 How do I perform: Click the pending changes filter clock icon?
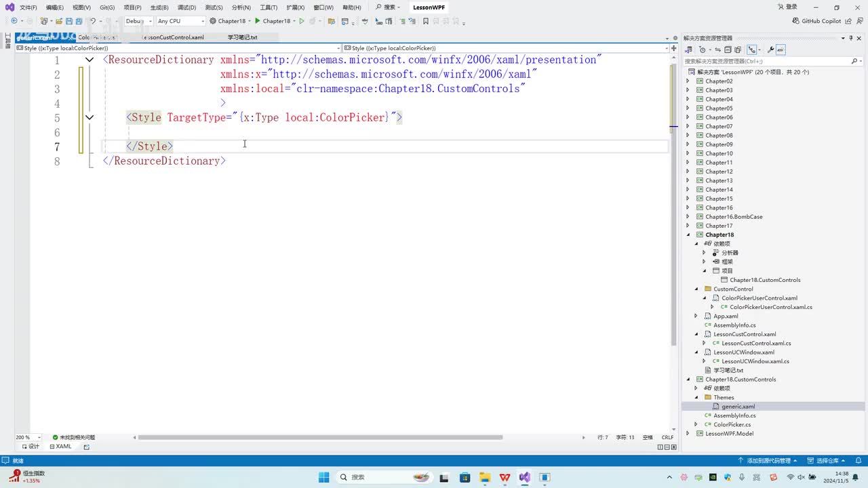coord(703,49)
